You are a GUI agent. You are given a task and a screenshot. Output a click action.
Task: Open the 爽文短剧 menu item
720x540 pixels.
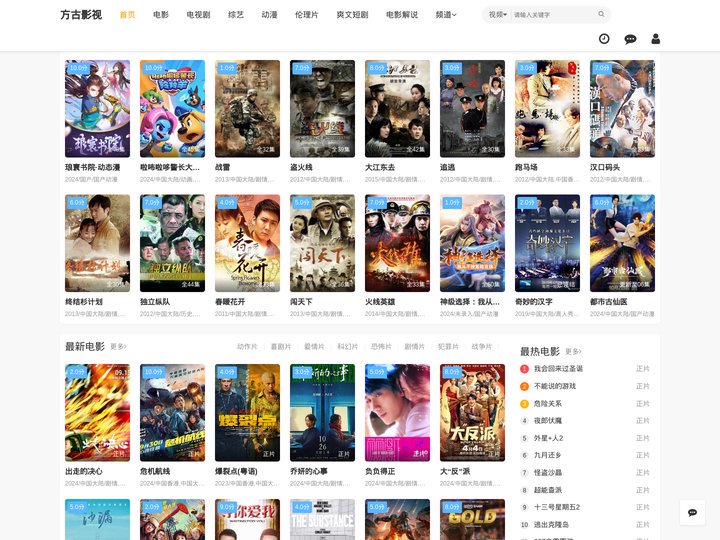[352, 15]
